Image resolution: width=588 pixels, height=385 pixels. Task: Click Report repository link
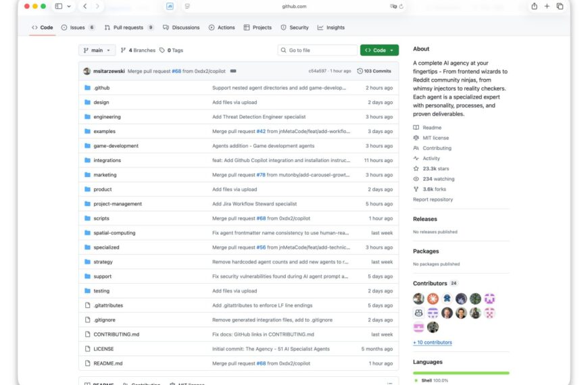coord(433,199)
